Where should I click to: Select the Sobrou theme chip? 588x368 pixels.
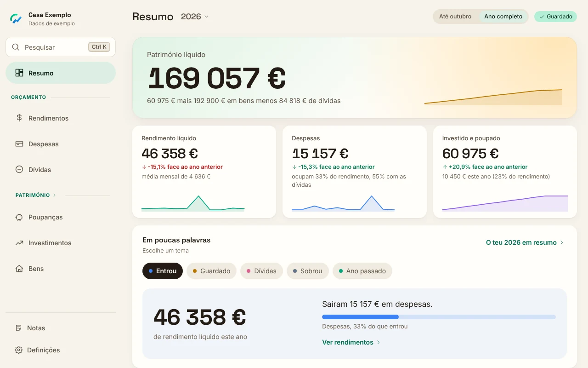[x=308, y=271]
